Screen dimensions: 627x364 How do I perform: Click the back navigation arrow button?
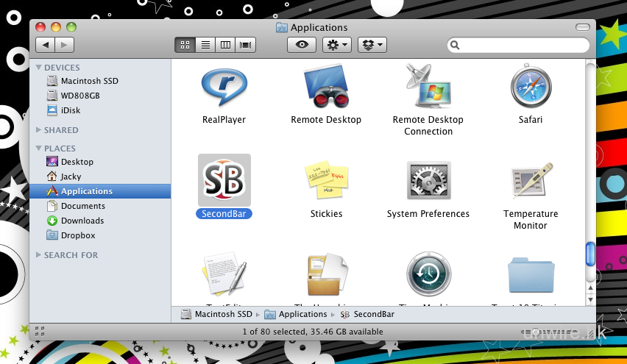pos(46,45)
